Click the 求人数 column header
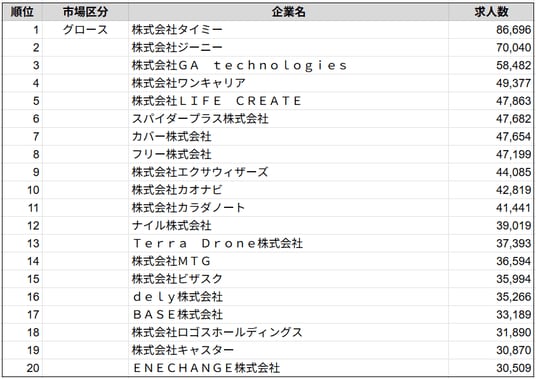Screen dimensions: 536x379 [x=491, y=12]
